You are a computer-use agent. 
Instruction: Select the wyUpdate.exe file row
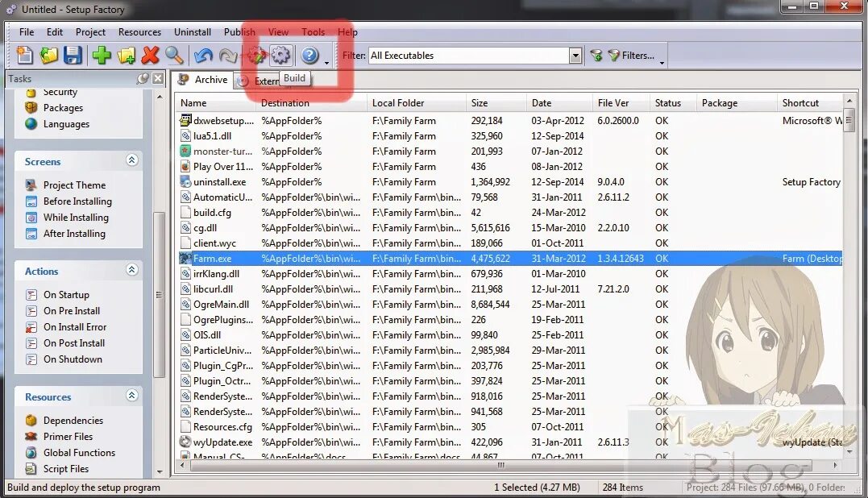(509, 442)
